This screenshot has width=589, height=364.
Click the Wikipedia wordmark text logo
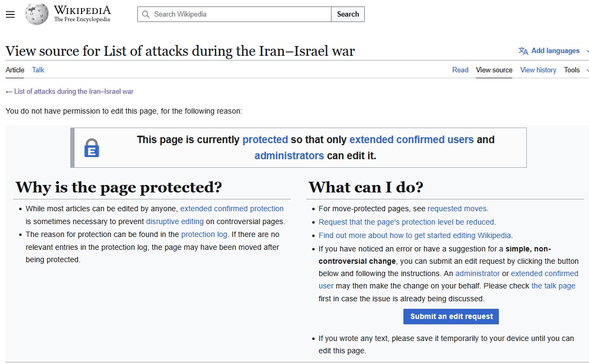(x=82, y=14)
